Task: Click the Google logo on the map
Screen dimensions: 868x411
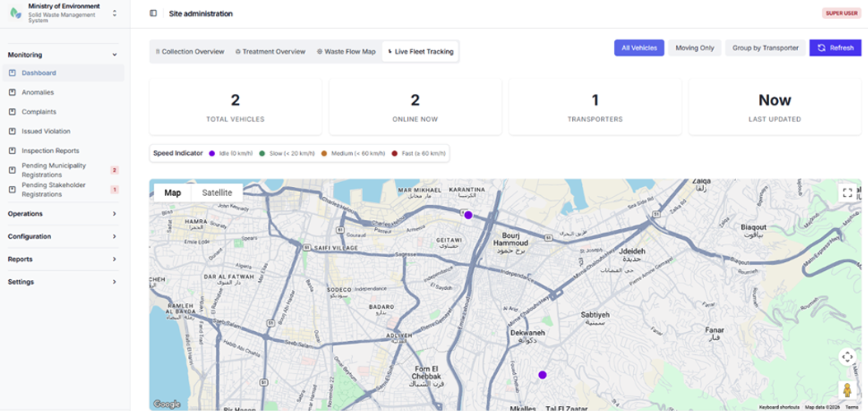Action: (x=167, y=404)
